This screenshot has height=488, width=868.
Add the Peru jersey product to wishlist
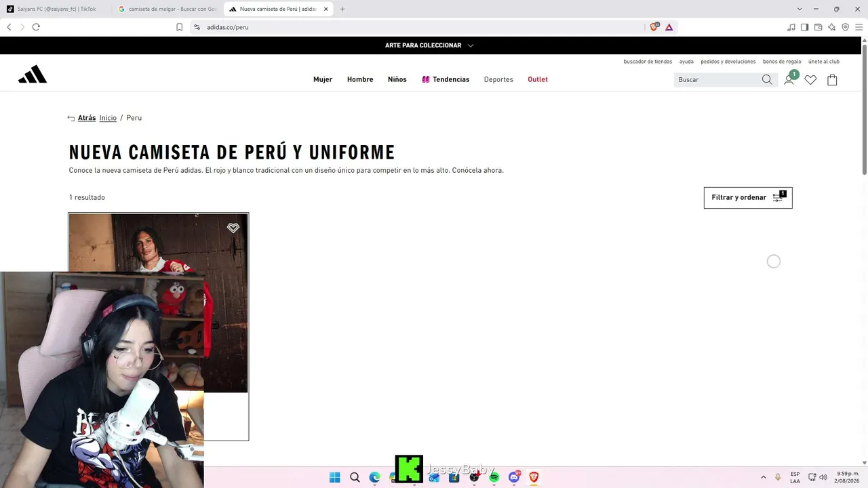click(x=233, y=228)
